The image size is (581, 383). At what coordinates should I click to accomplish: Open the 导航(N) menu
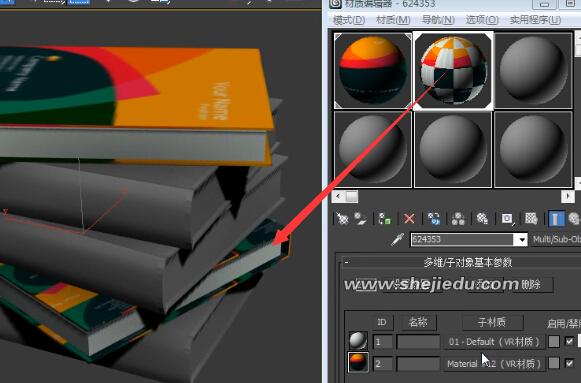coord(438,20)
